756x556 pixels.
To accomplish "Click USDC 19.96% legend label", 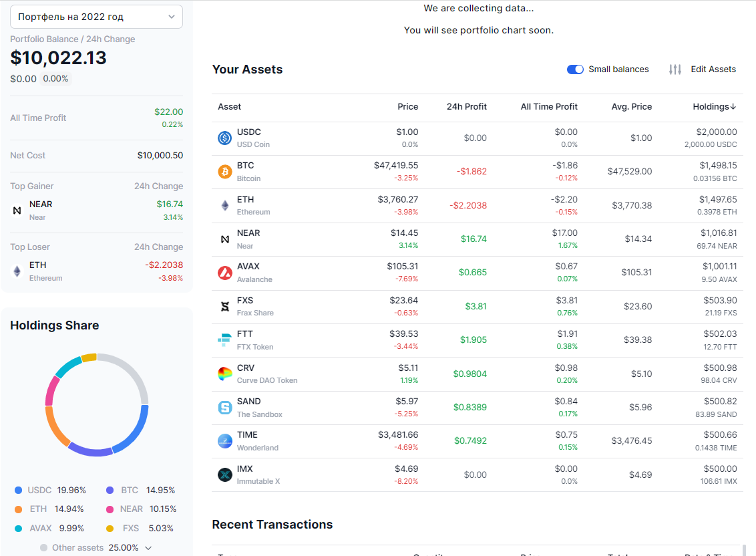I will (x=57, y=491).
